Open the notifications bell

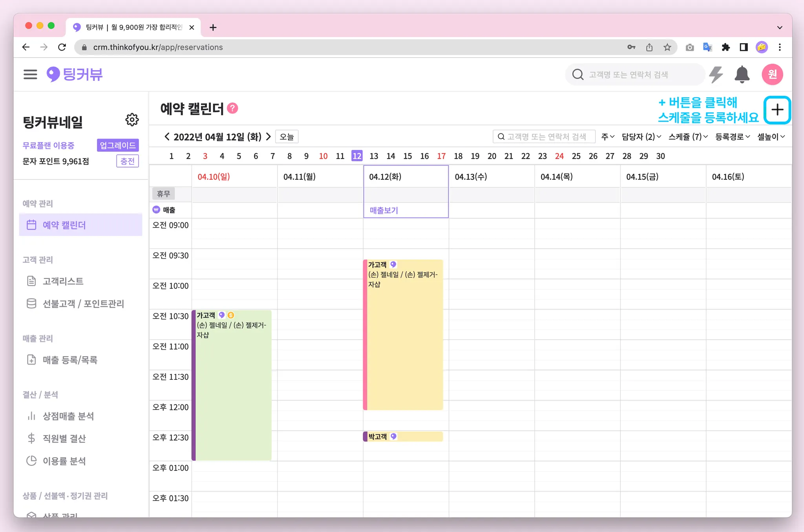742,74
